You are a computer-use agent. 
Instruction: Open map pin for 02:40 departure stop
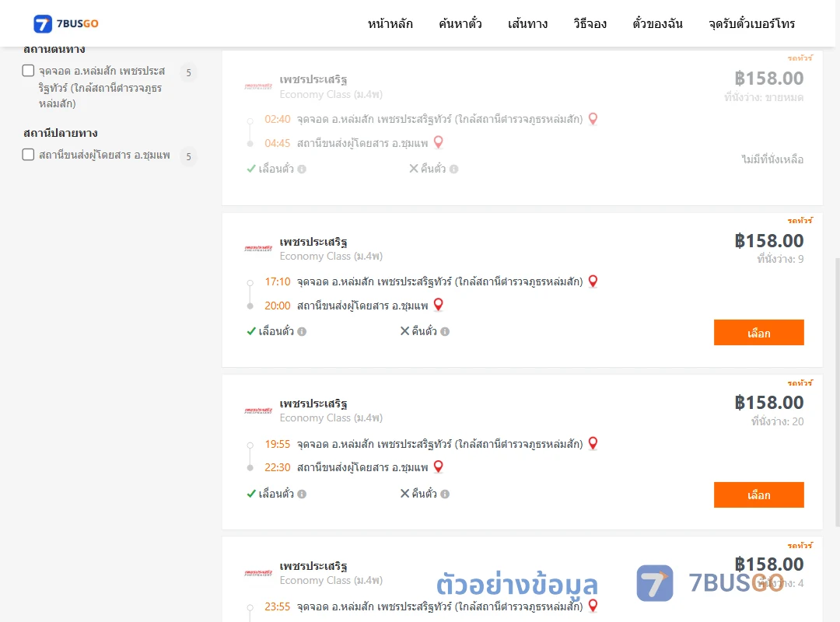tap(593, 119)
